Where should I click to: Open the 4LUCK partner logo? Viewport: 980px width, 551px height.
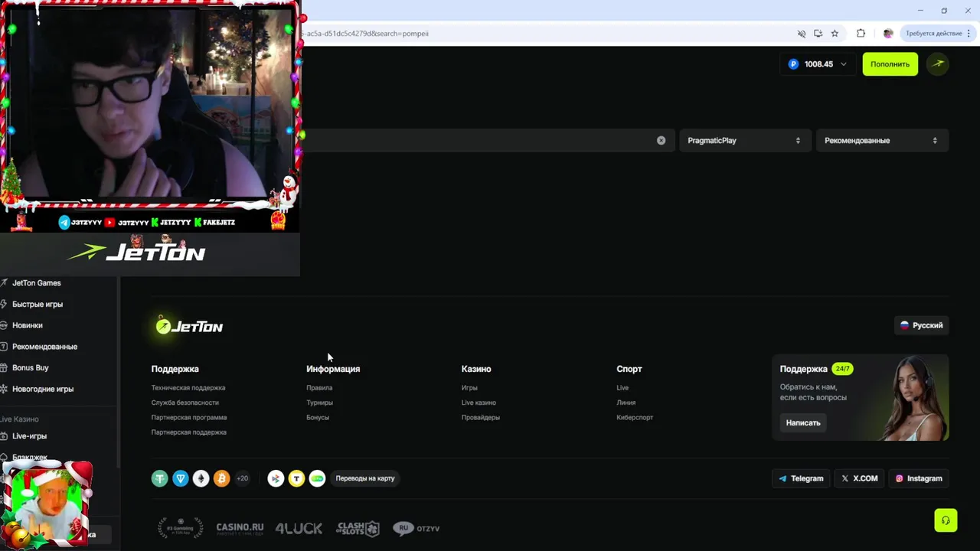pos(299,528)
